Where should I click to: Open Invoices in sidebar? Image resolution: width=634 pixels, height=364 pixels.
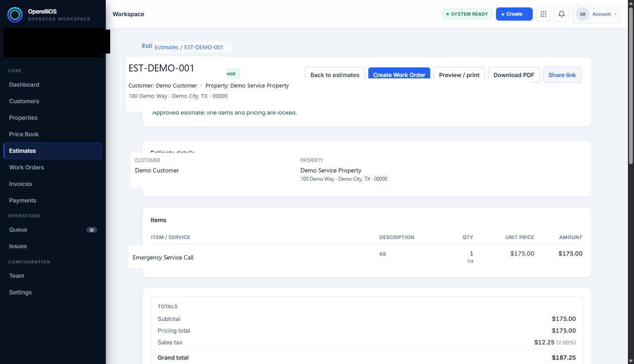(53, 184)
